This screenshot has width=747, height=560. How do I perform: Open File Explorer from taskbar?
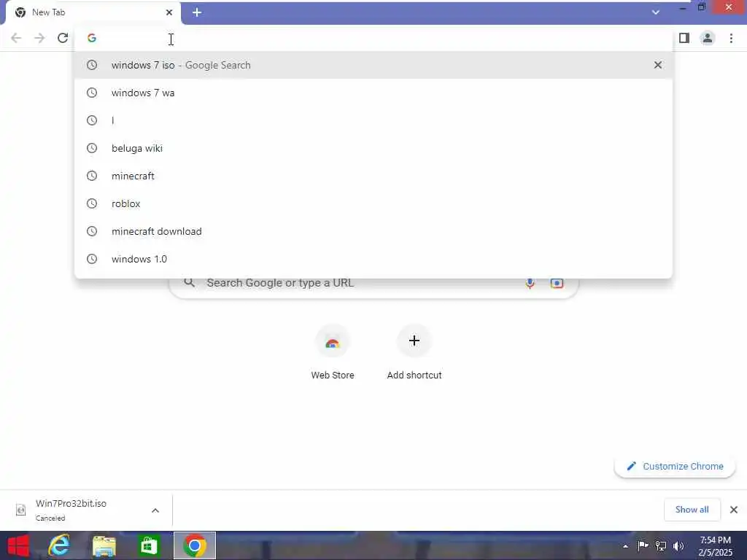point(104,546)
